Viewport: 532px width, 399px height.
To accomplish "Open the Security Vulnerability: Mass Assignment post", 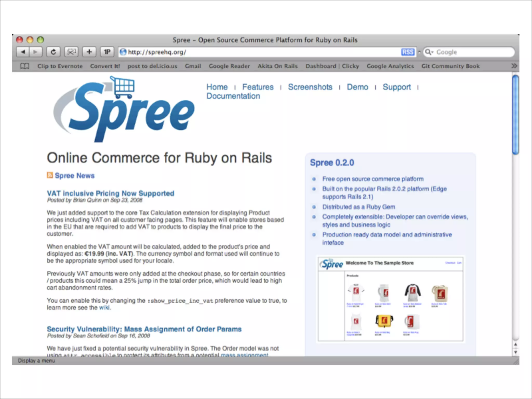I will (x=144, y=329).
